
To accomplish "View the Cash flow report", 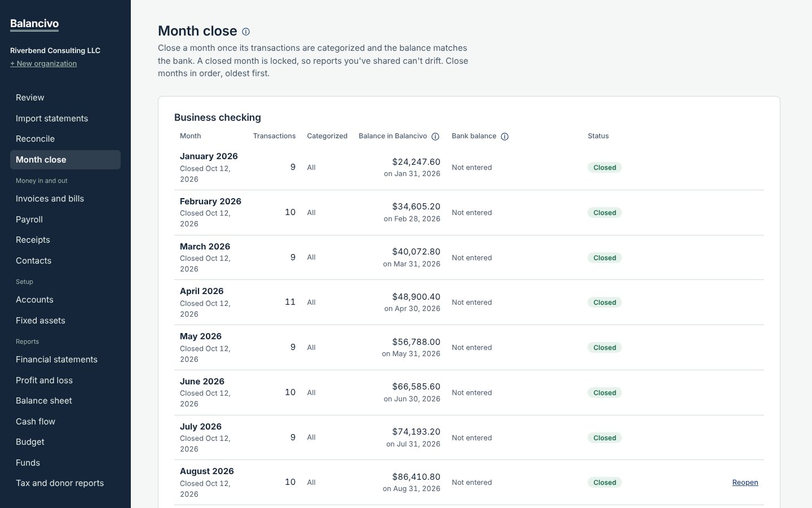I will click(x=65, y=422).
